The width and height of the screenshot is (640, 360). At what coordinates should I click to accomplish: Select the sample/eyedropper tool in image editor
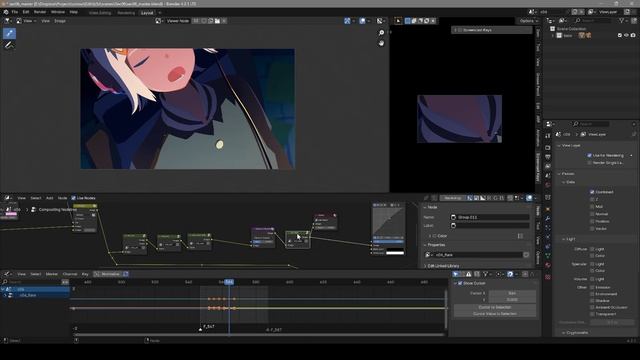(x=9, y=33)
